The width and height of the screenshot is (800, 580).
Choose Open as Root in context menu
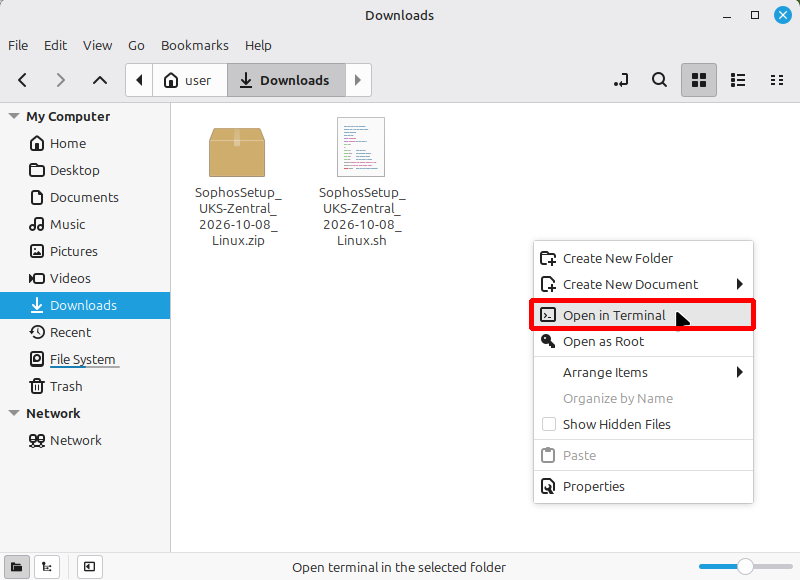(x=643, y=342)
